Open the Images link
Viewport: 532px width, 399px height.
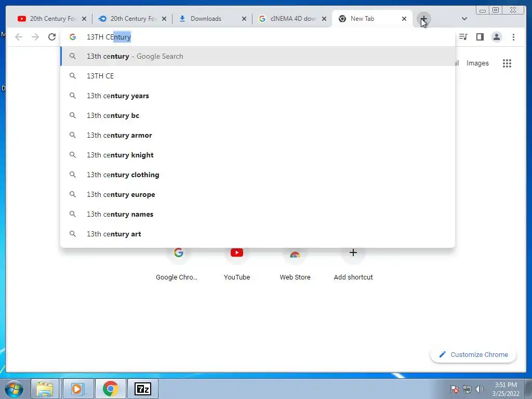coord(477,63)
